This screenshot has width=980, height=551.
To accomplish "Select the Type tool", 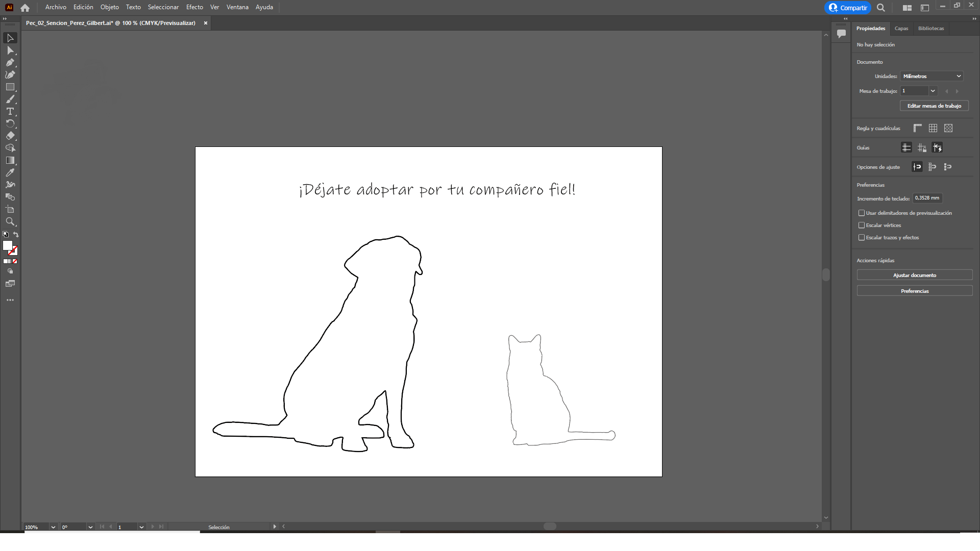I will (x=10, y=111).
